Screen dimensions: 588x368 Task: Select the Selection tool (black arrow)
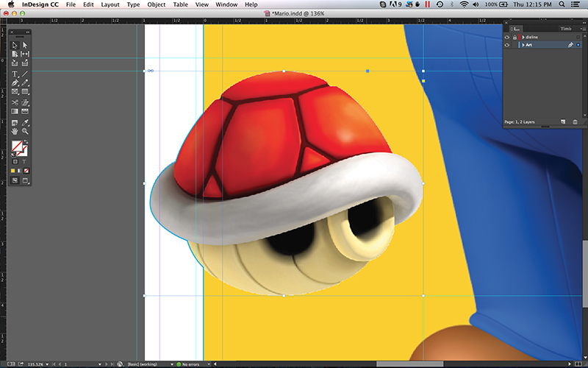pyautogui.click(x=15, y=46)
